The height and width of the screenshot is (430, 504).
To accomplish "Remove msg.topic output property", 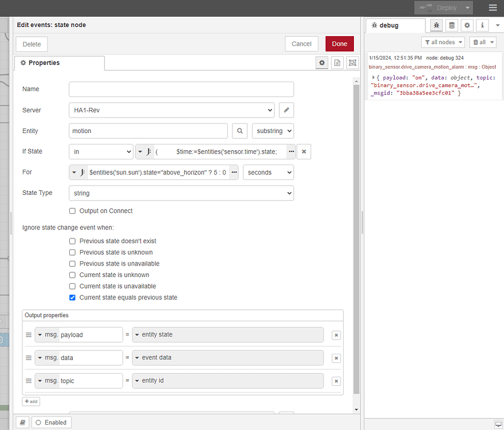I will tap(336, 381).
